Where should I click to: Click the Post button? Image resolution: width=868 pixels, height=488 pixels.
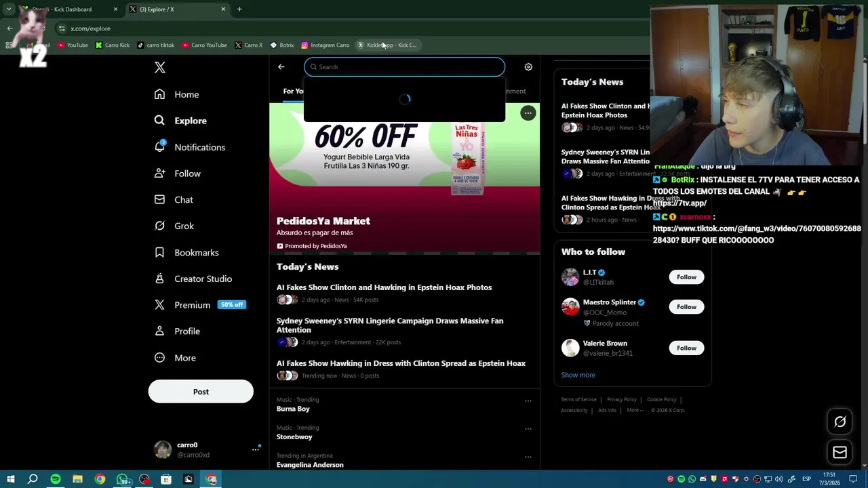click(201, 392)
